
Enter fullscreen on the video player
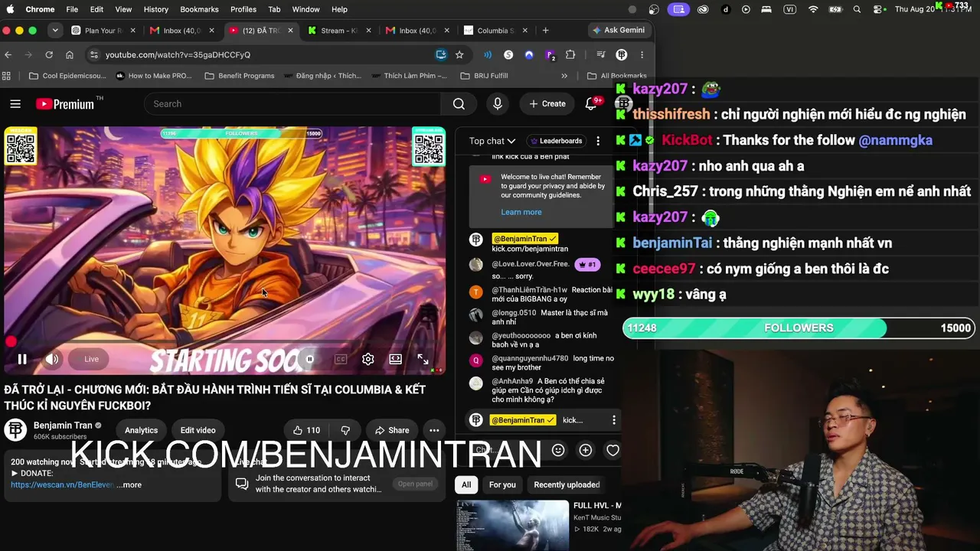click(423, 359)
